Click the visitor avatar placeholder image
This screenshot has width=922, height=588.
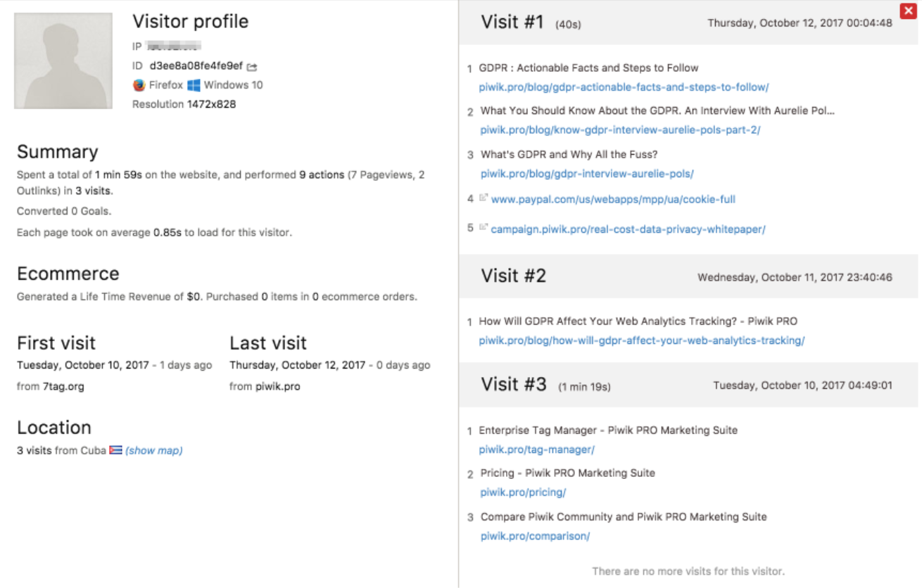pyautogui.click(x=63, y=60)
